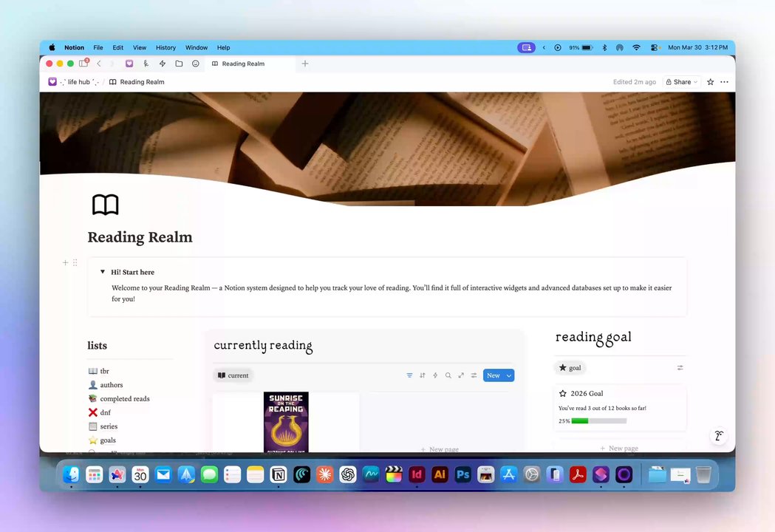Open the three-dot page options menu
This screenshot has width=775, height=532.
(x=724, y=82)
